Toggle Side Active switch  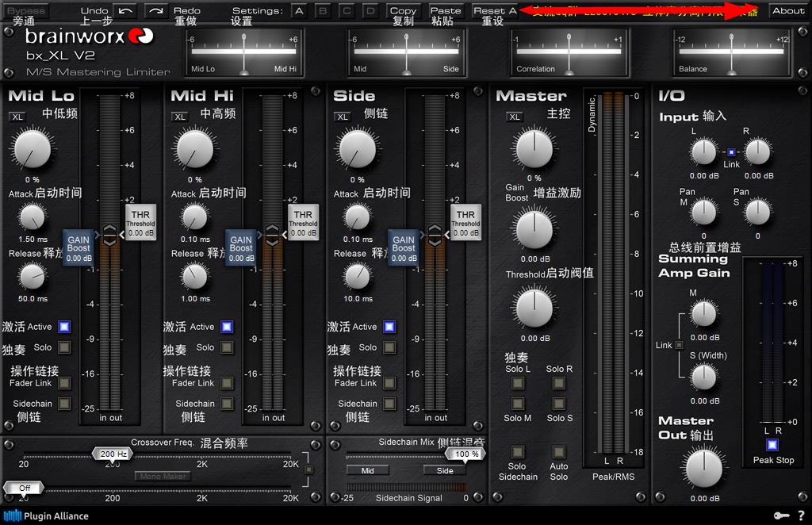(x=389, y=327)
